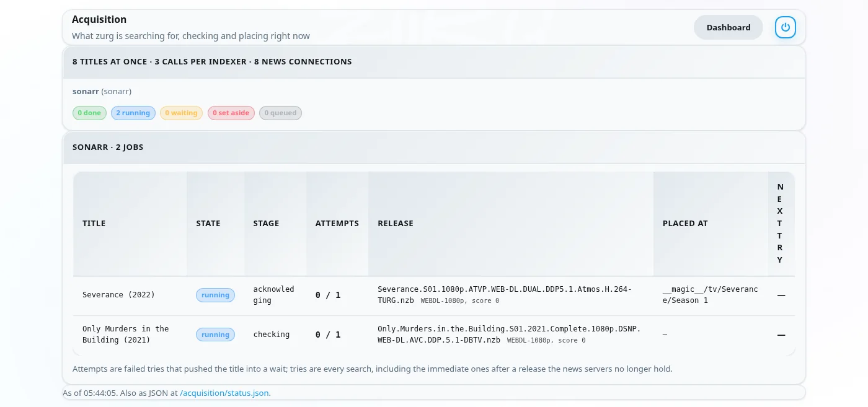Click the Severance row next try dash

781,295
